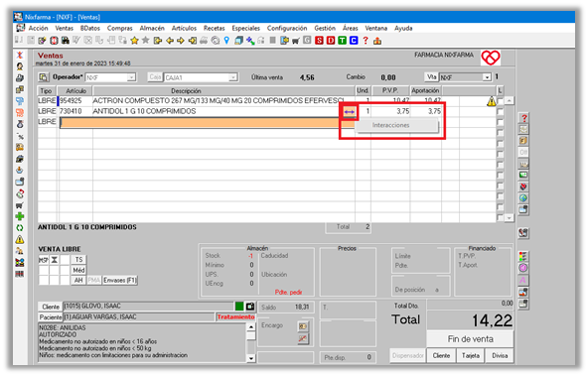Click the red question mark in right sidebar
This screenshot has height=376, width=588.
523,118
